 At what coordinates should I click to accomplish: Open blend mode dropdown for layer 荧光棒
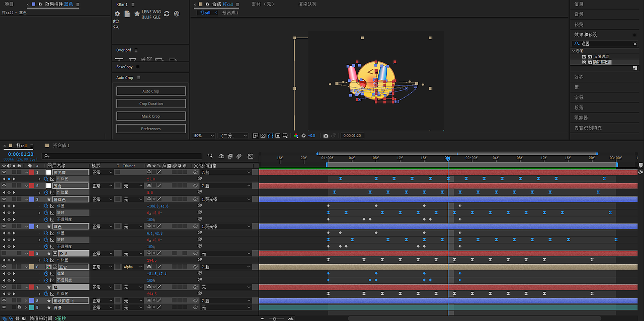pyautogui.click(x=102, y=172)
